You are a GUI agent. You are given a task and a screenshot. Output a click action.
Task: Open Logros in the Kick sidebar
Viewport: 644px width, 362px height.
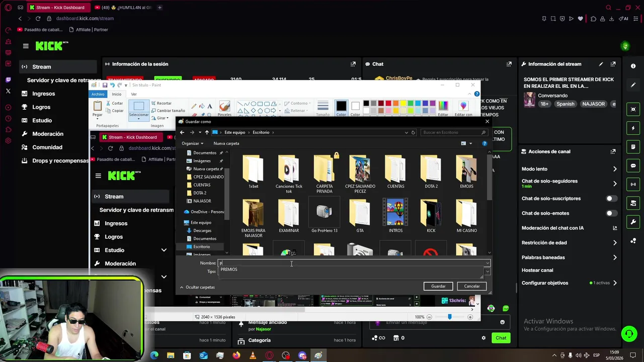click(x=41, y=107)
